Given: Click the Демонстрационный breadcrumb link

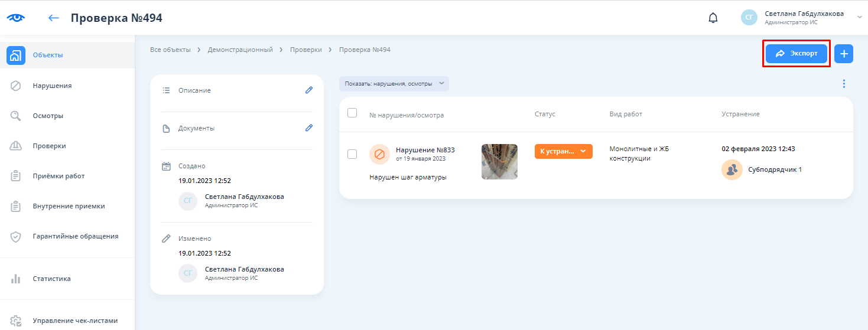Looking at the screenshot, I should click(240, 50).
